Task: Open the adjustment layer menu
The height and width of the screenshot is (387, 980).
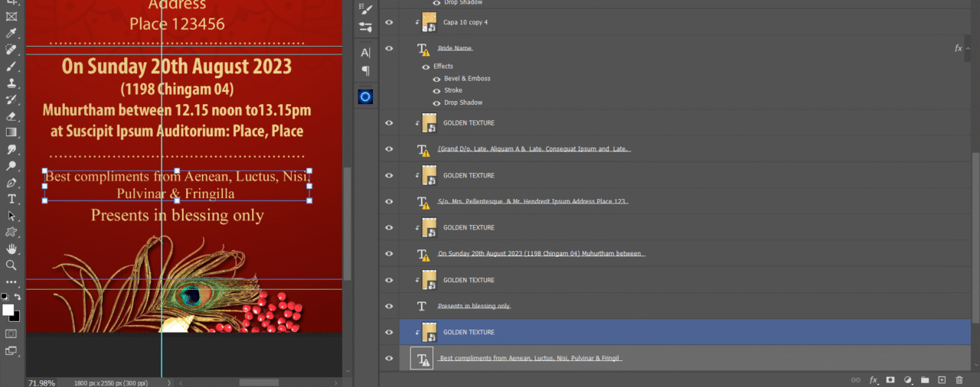Action: (908, 379)
